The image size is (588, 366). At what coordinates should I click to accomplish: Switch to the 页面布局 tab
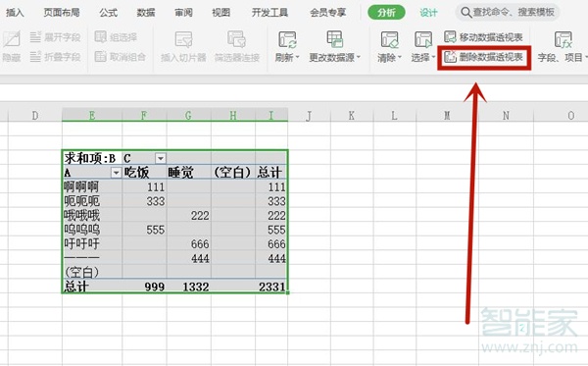[x=62, y=13]
